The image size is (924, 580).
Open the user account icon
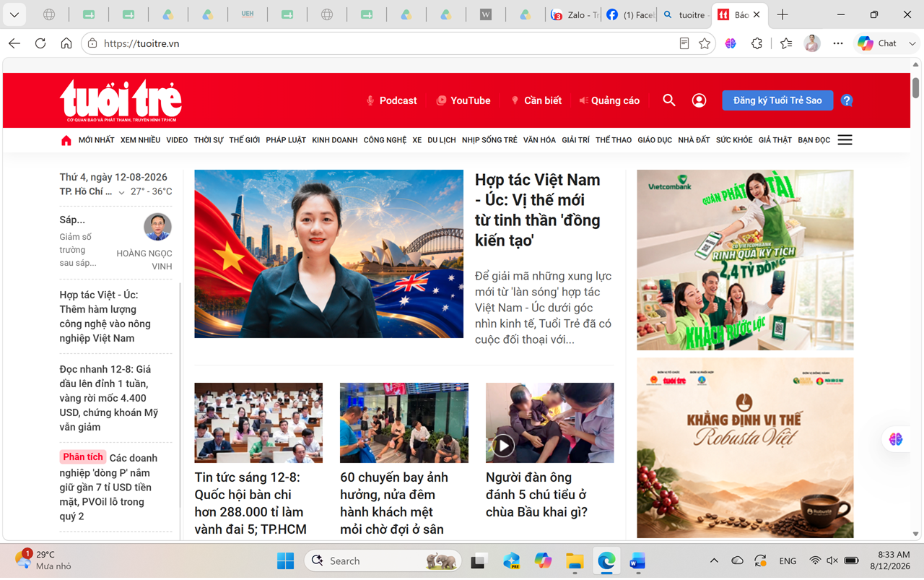point(699,100)
